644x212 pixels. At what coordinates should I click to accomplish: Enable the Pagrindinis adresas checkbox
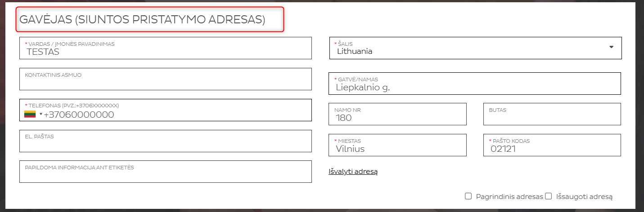coord(468,196)
